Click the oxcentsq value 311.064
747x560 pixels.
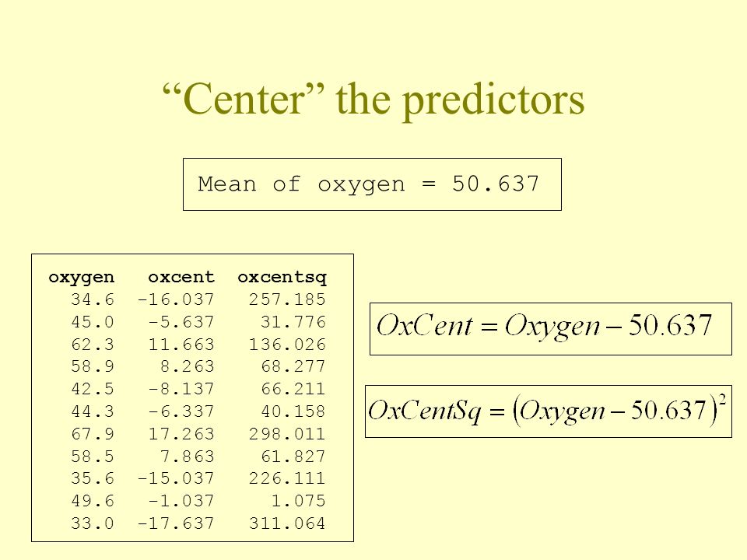tap(287, 523)
